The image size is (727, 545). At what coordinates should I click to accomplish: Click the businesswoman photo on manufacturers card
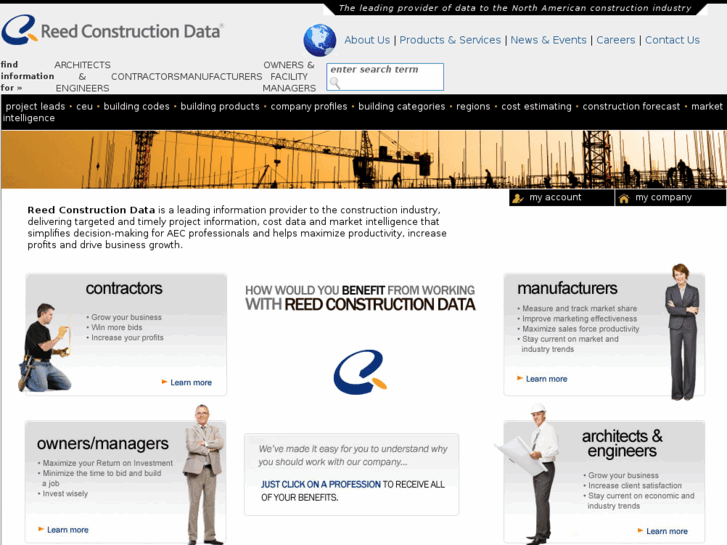[682, 332]
